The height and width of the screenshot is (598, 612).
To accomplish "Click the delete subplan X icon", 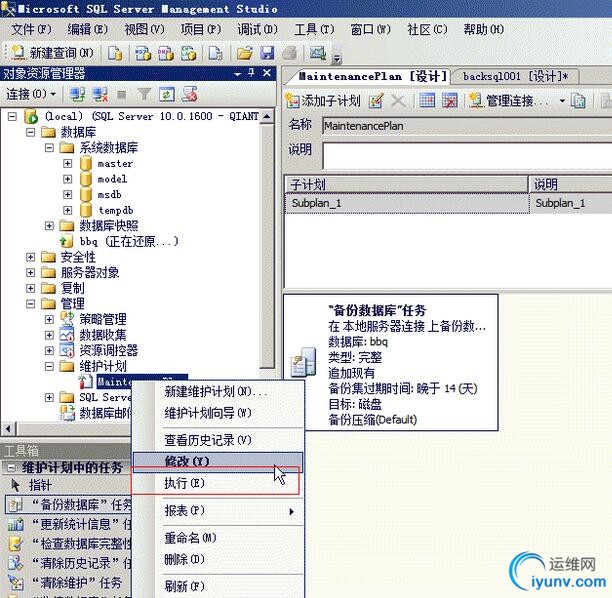I will click(398, 101).
